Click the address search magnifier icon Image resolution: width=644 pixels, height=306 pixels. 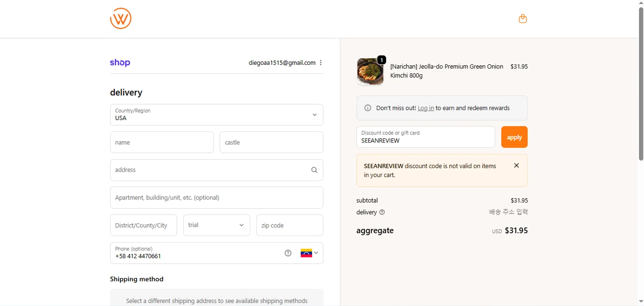pyautogui.click(x=314, y=170)
